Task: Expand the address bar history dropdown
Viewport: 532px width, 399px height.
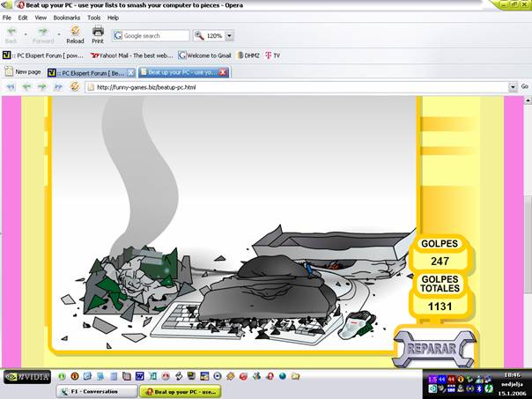Action: [x=513, y=87]
